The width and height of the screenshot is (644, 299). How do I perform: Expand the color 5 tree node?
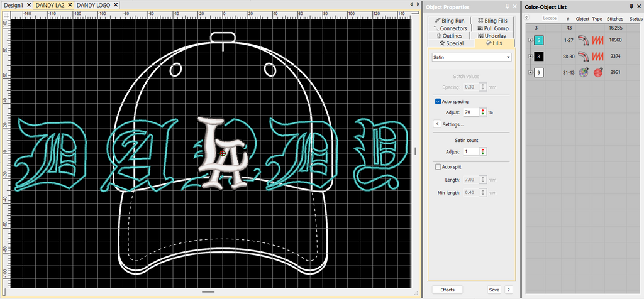pos(531,41)
